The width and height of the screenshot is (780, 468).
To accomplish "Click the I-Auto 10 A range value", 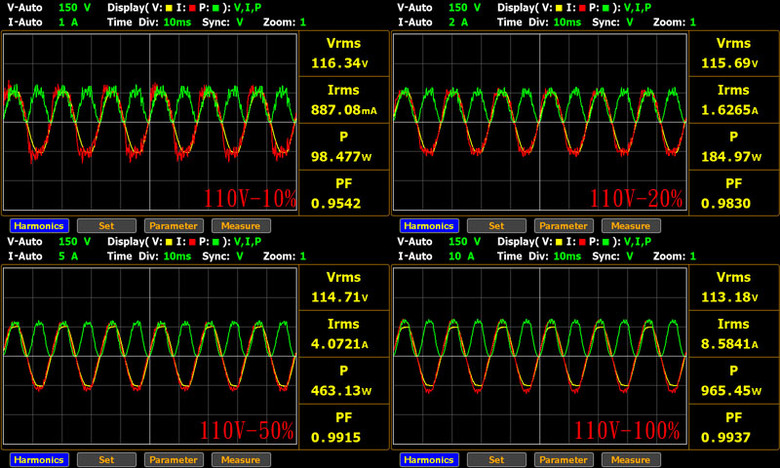I will 461,256.
